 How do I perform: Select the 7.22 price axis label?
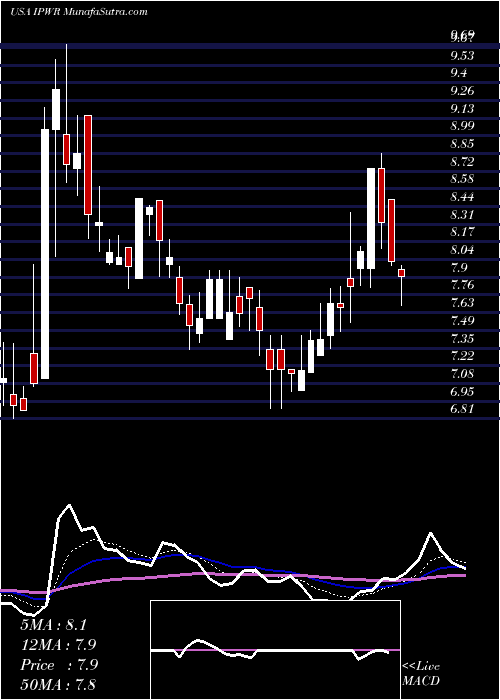[x=462, y=356]
